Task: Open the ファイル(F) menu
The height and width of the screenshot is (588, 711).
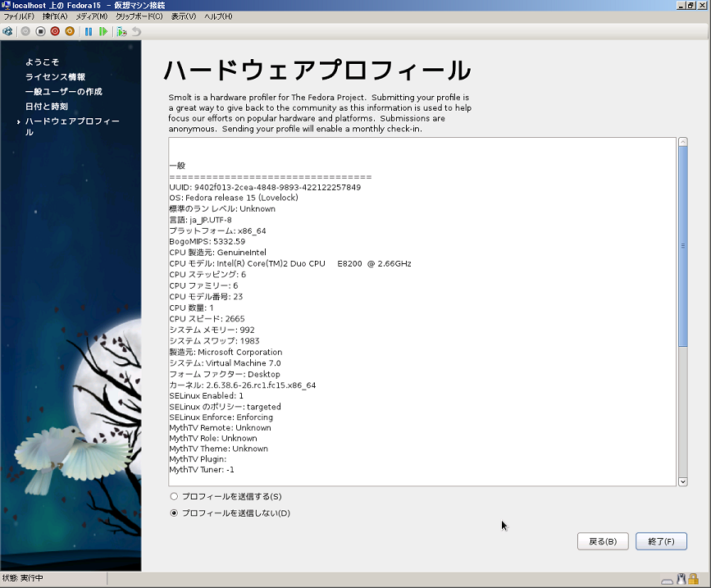Action: pyautogui.click(x=19, y=16)
